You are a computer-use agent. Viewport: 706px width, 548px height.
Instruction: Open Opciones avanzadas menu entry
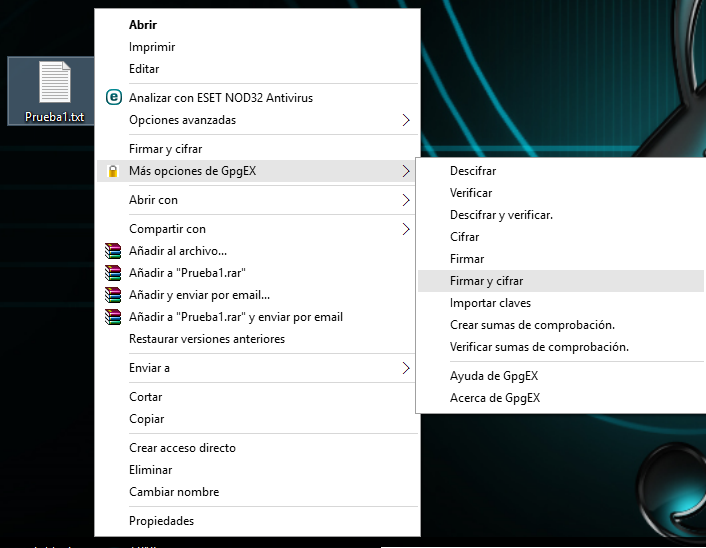258,120
